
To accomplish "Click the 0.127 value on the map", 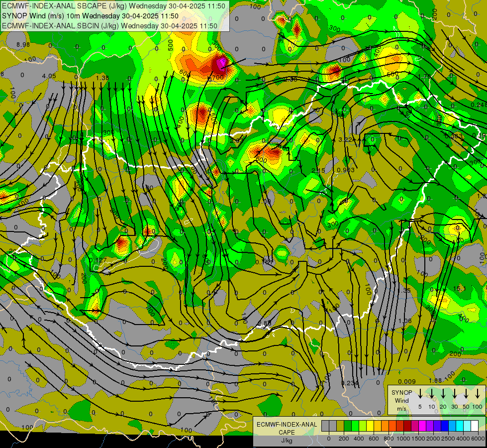I will click(97, 260).
